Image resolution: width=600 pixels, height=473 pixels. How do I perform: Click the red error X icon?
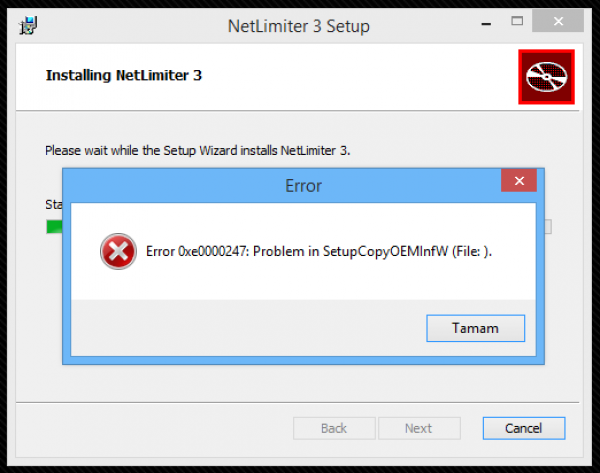118,251
